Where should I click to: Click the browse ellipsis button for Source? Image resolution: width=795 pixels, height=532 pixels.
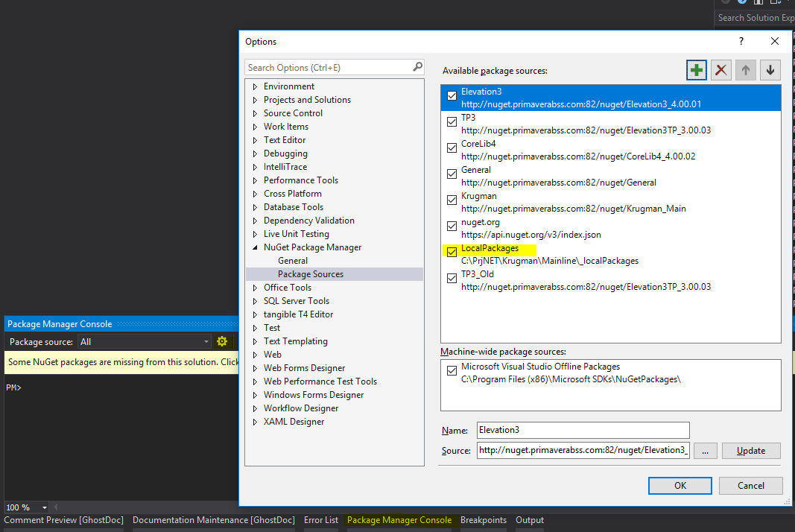point(706,451)
